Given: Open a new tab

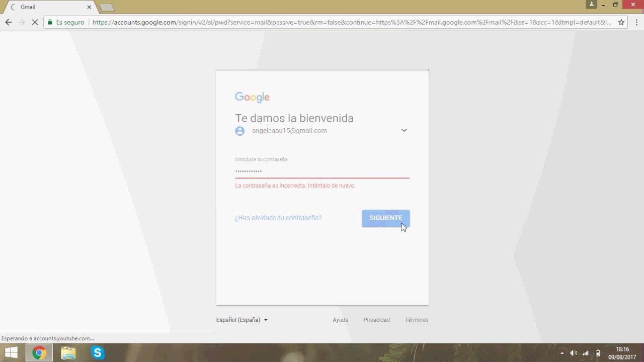Looking at the screenshot, I should pos(107,7).
